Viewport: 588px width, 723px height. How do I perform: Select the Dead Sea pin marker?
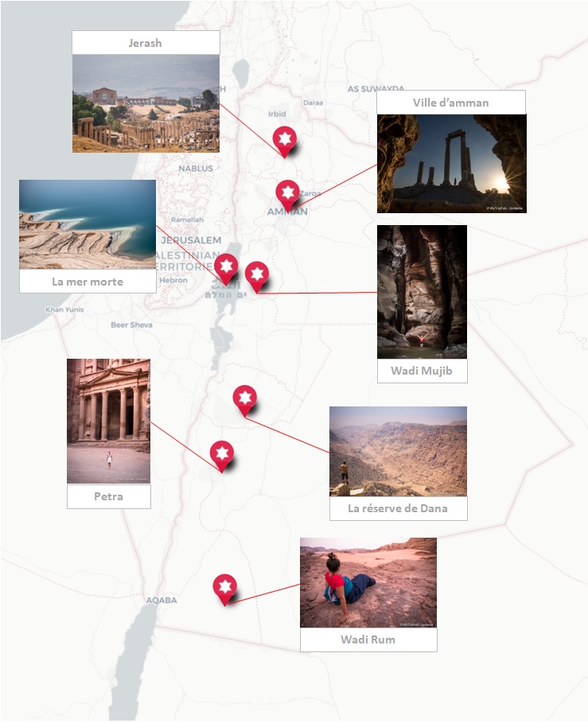(226, 268)
